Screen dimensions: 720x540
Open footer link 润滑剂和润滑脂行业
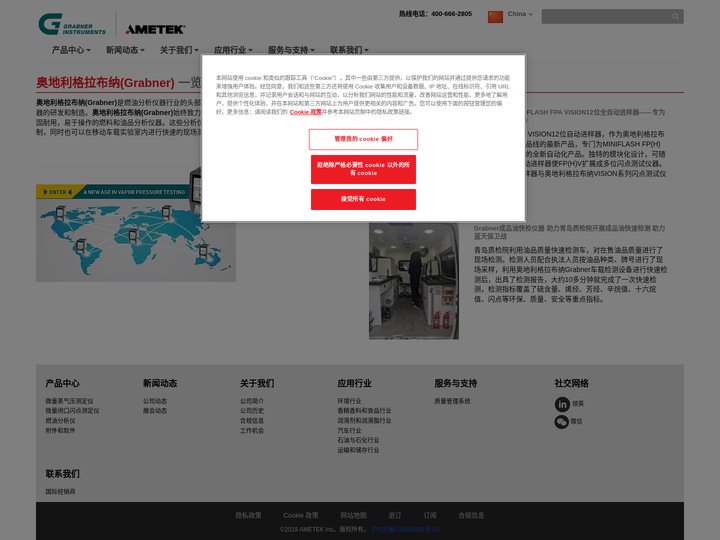click(365, 421)
